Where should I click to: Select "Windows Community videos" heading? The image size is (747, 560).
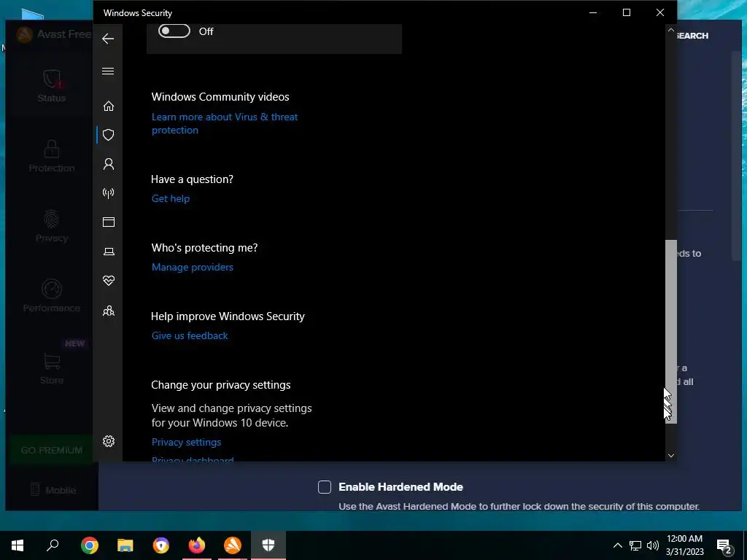(220, 97)
